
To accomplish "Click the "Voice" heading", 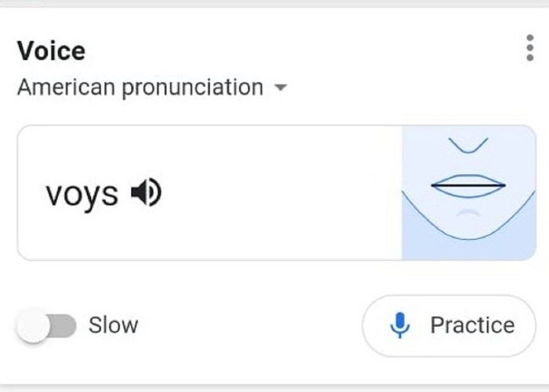I will click(51, 51).
